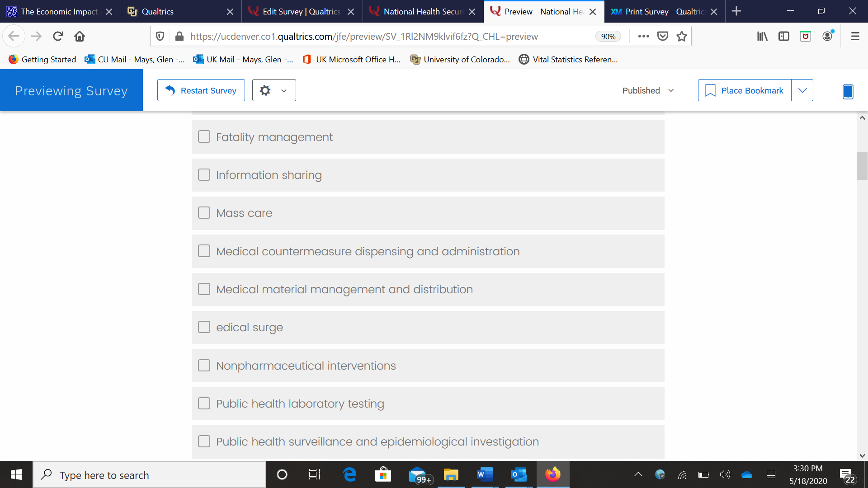
Task: Bookmark this page with the star icon
Action: click(x=682, y=36)
